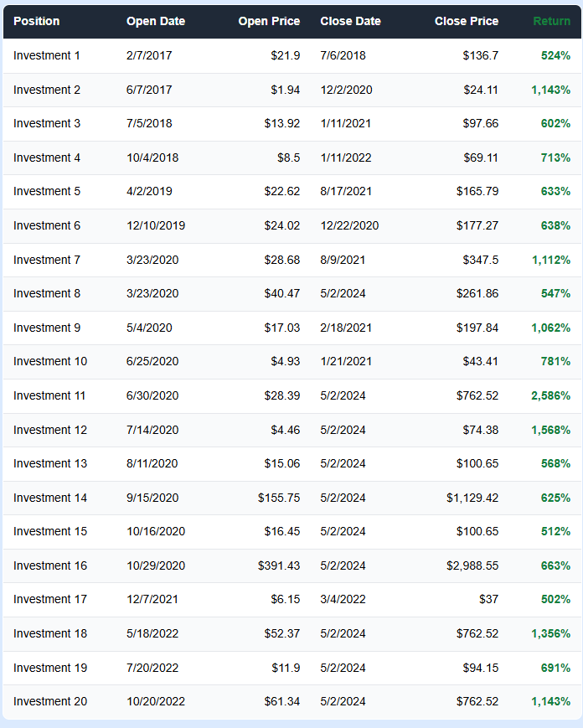This screenshot has width=583, height=728.
Task: Click the Close Price column header
Action: [x=467, y=21]
